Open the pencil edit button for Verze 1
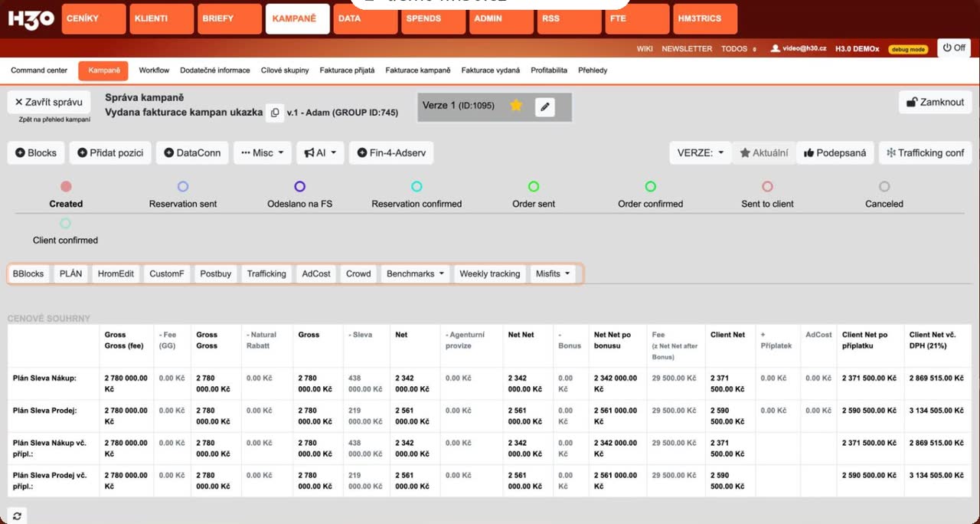This screenshot has height=524, width=980. (x=544, y=106)
